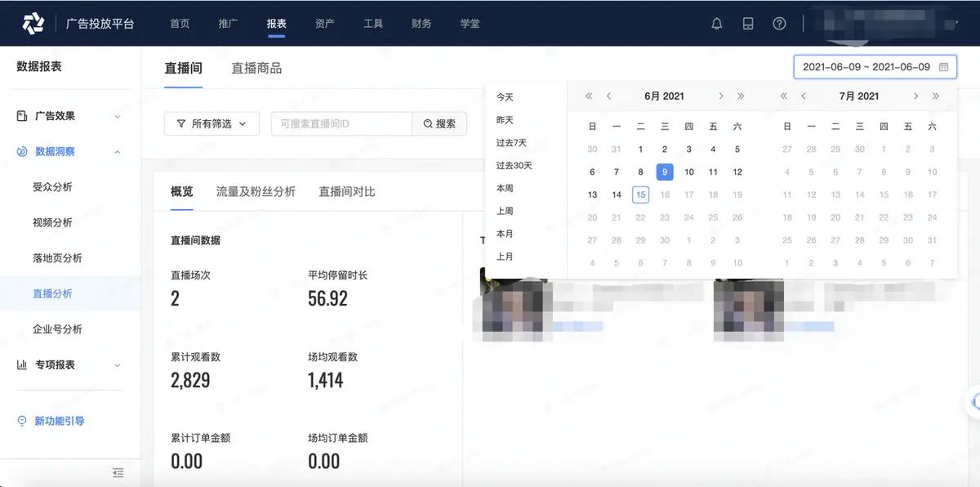Click the 新功能引导 lightbulb icon
This screenshot has height=487, width=980.
pos(22,421)
